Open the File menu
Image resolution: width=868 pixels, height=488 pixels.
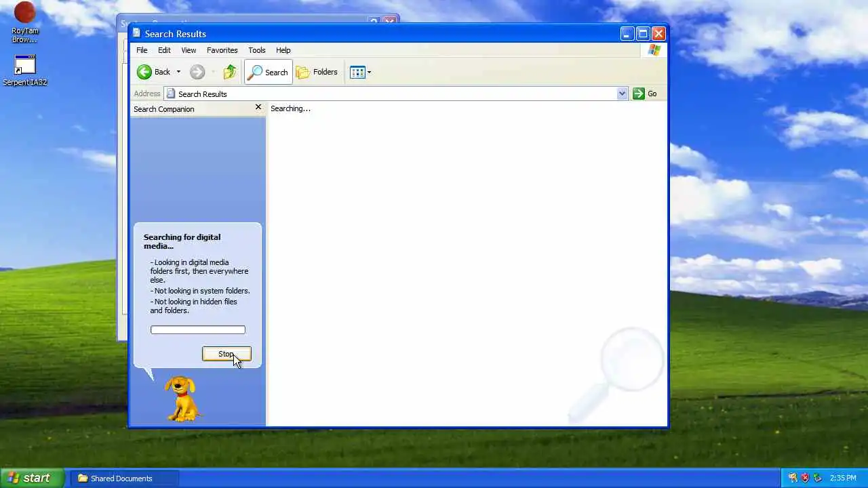[x=142, y=50]
